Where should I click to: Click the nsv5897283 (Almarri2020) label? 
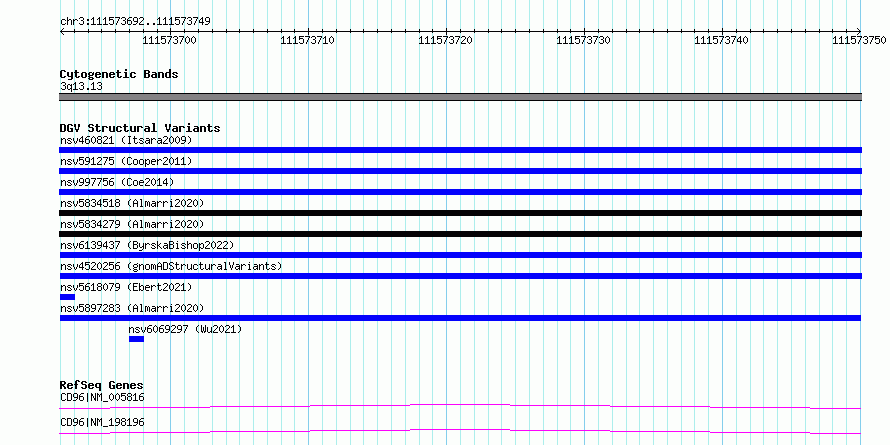coord(132,308)
